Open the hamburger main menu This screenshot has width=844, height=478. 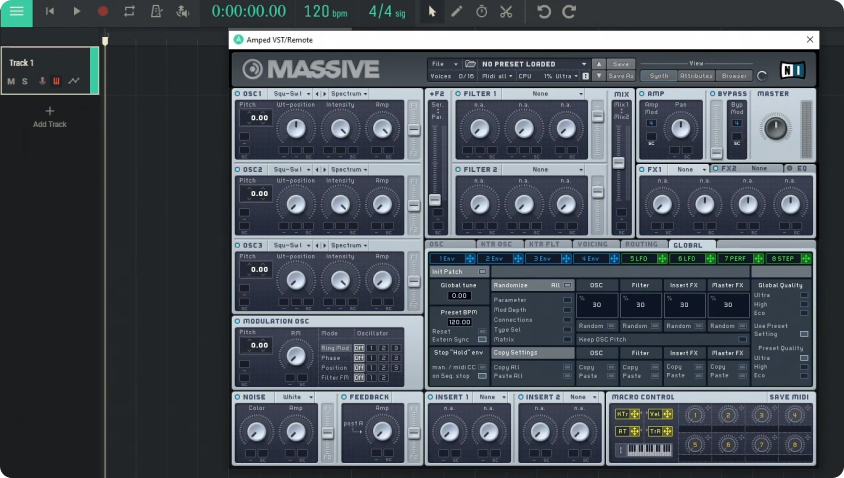[16, 12]
